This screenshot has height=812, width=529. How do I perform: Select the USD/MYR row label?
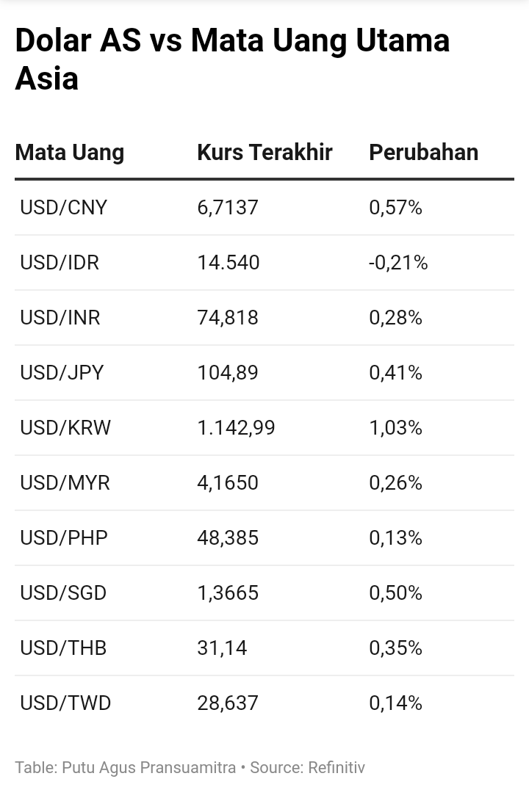(65, 482)
